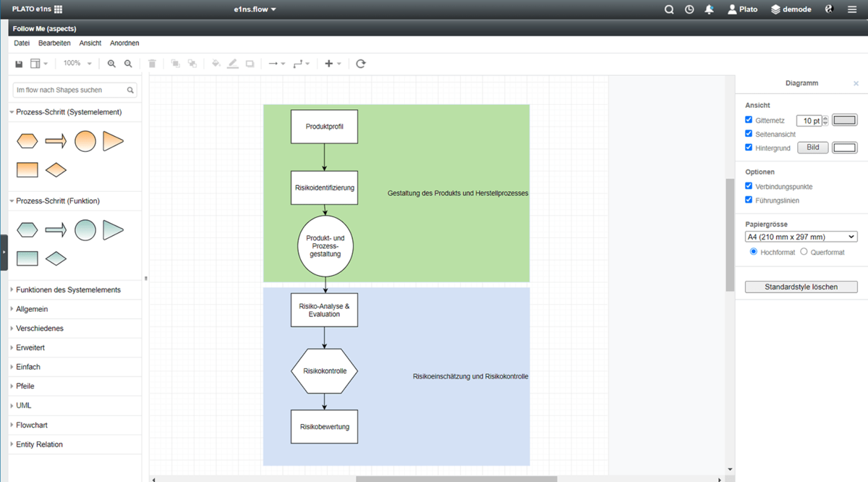868x482 pixels.
Task: Select the teal arrow shape
Action: [x=56, y=230]
